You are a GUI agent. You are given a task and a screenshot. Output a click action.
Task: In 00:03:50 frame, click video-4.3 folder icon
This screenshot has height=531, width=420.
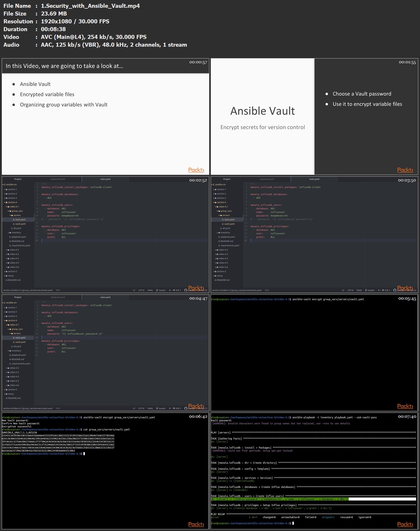(x=217, y=254)
